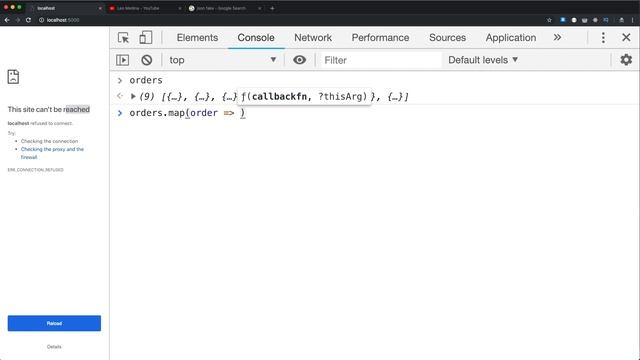Click the ERR_CONNECTION_REFUSED text
The image size is (640, 360).
click(x=36, y=170)
